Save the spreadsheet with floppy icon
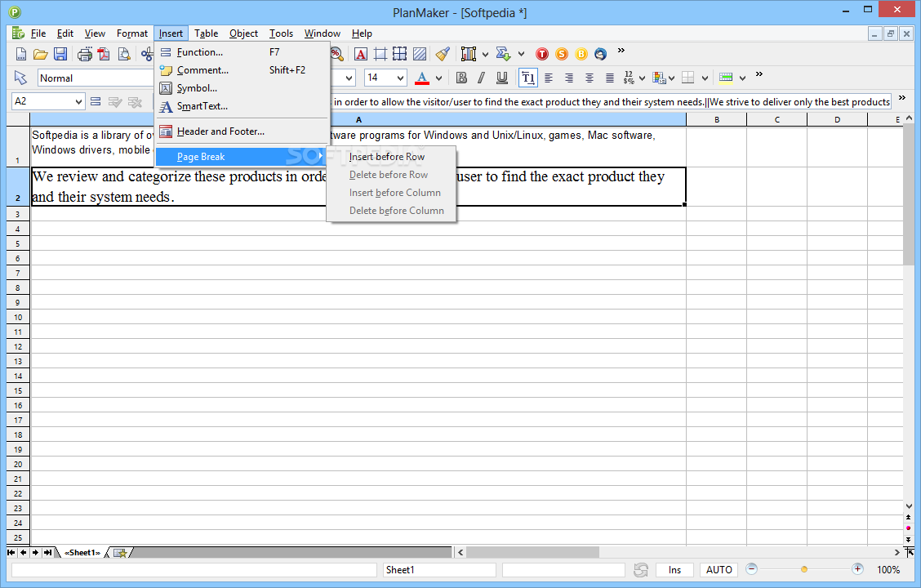This screenshot has width=921, height=588. click(x=60, y=55)
